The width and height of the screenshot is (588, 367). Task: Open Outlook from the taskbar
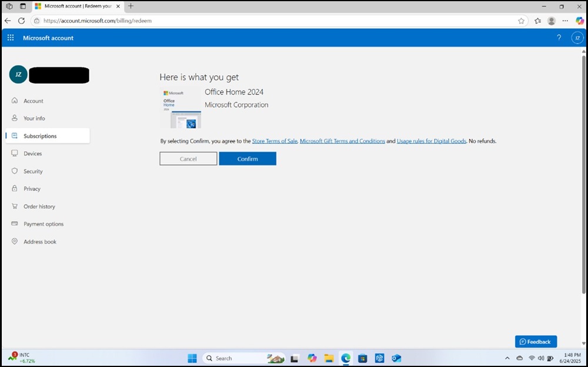[x=397, y=358]
